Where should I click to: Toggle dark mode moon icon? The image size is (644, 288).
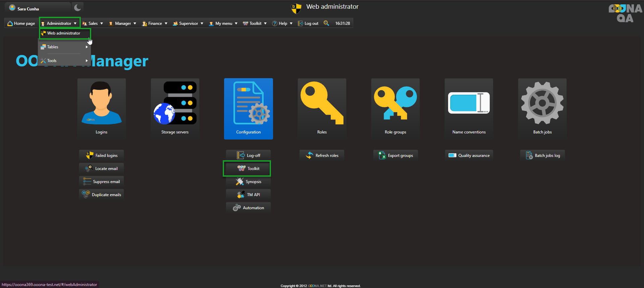[x=77, y=7]
